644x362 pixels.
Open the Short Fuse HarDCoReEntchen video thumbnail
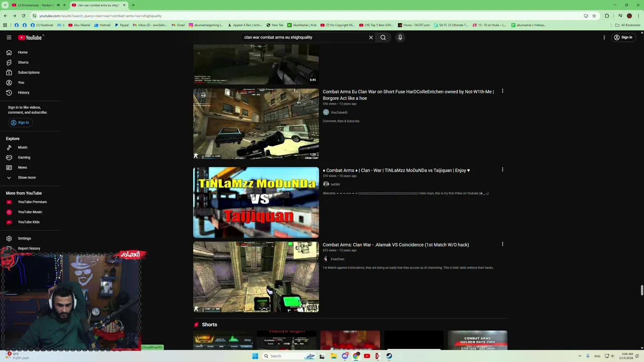(x=256, y=124)
